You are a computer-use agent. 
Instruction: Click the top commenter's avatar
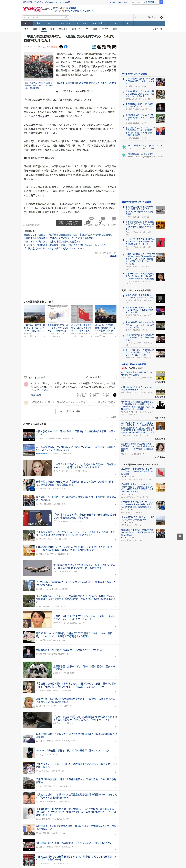(26, 384)
